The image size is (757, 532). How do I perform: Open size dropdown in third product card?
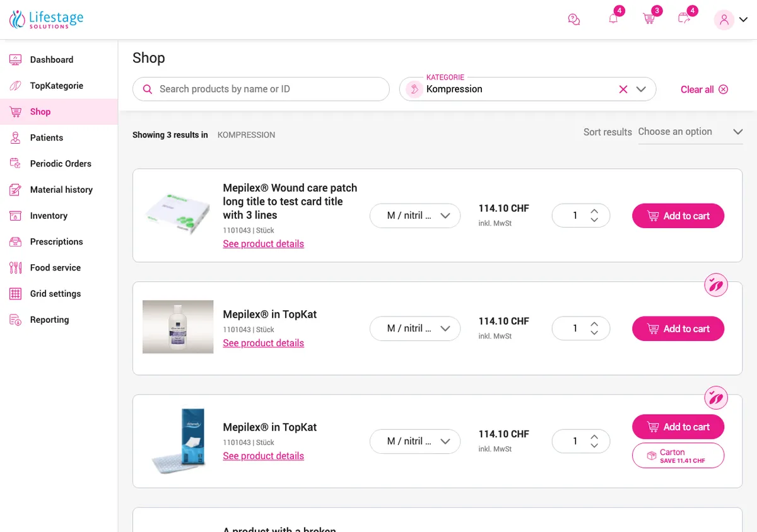click(415, 441)
